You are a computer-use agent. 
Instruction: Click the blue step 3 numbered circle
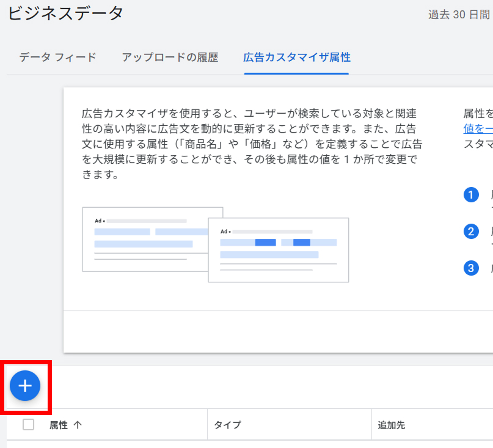click(471, 268)
